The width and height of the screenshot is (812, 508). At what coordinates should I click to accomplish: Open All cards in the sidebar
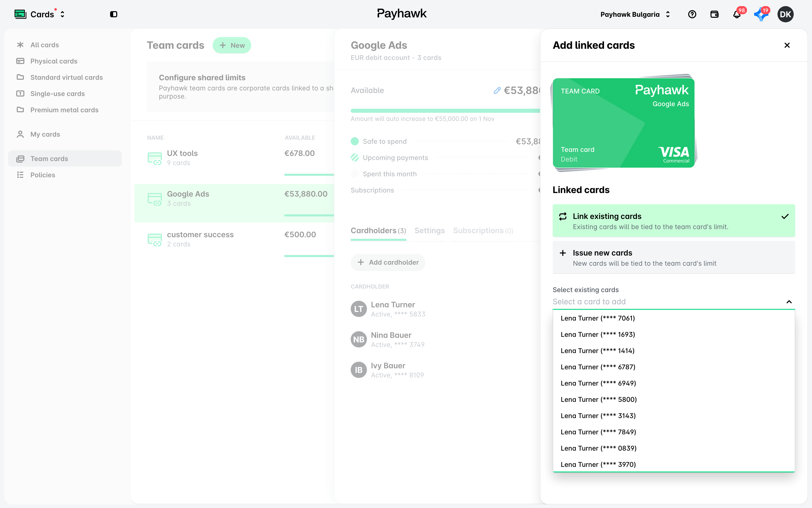65,45
